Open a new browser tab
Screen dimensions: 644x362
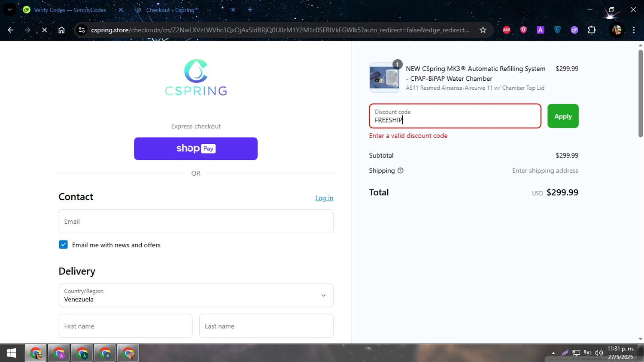coord(250,10)
